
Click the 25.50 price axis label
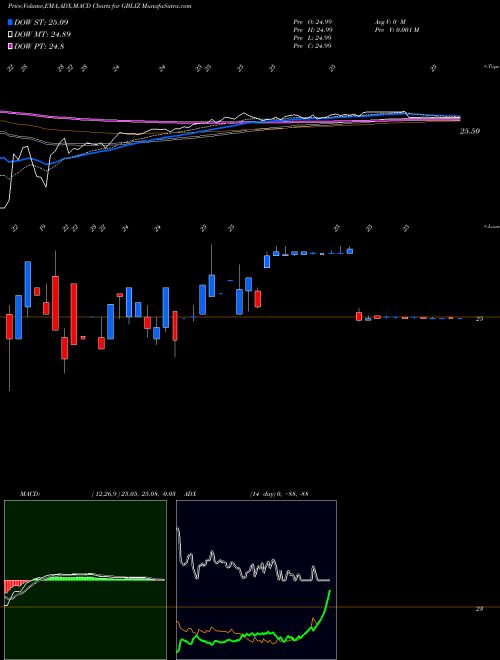[x=470, y=131]
